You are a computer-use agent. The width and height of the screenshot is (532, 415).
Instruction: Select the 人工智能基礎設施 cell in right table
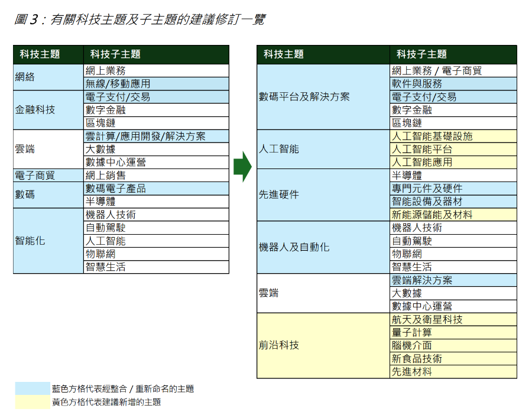pos(453,137)
